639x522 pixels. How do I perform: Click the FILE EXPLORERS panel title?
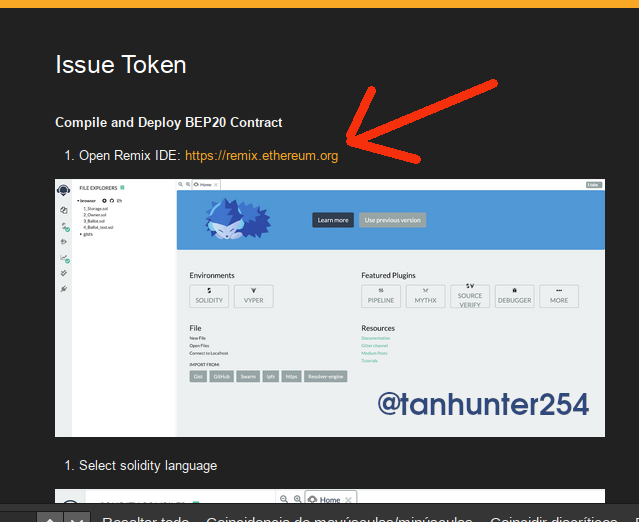click(x=98, y=188)
